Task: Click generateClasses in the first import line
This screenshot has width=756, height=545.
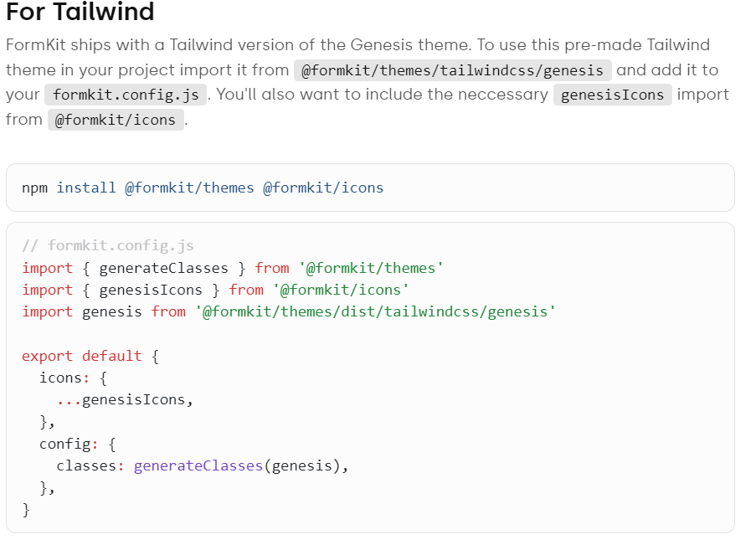Action: 163,268
